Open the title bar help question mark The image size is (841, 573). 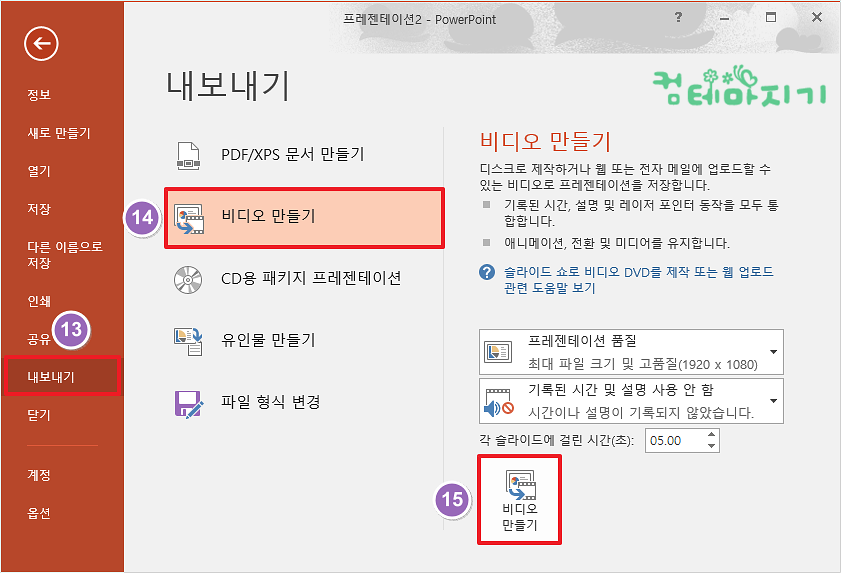678,17
